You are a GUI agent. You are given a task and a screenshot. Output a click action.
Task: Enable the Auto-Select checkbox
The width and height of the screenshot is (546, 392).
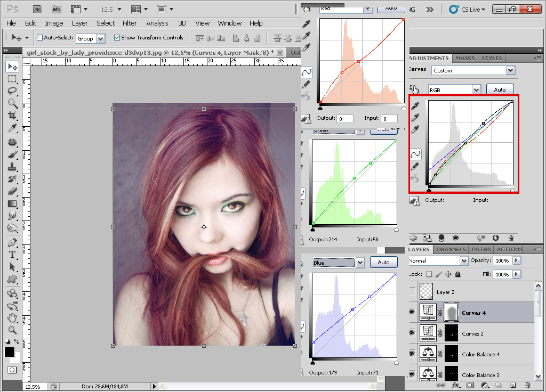click(x=39, y=38)
